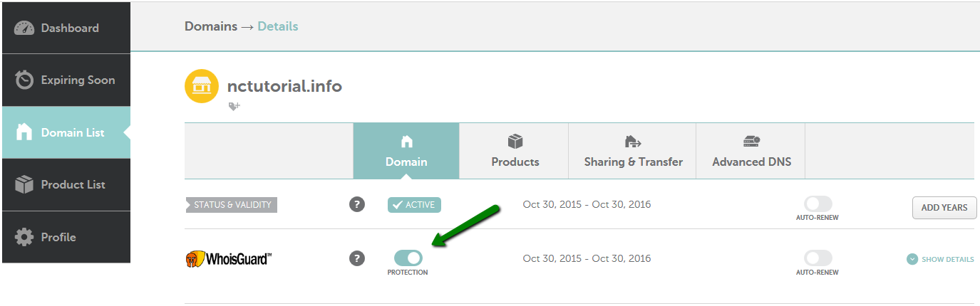Click the Expiring Soon stopwatch icon

pos(24,80)
